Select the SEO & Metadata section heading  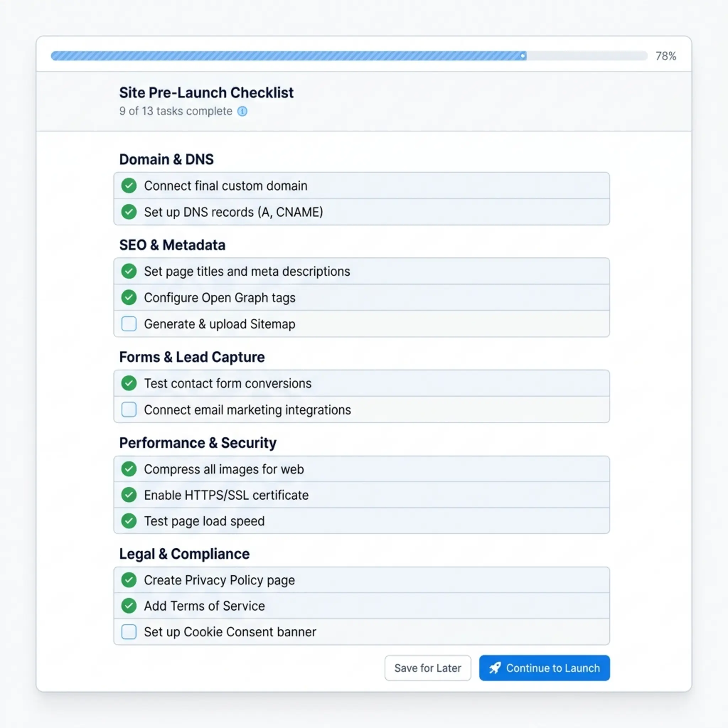point(172,245)
